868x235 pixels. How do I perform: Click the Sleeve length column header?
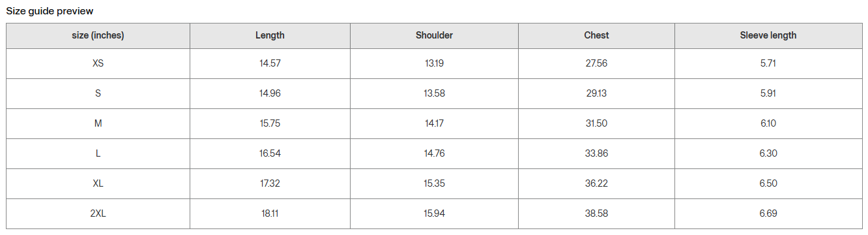coord(768,35)
